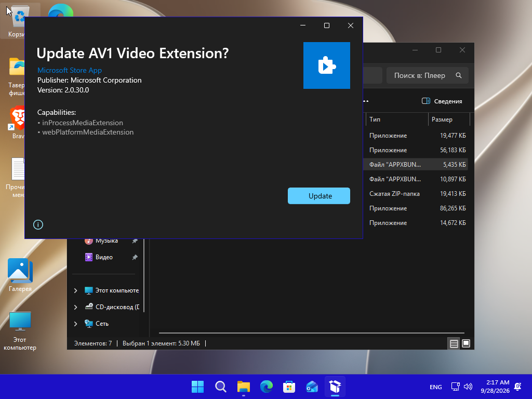532x399 pixels.
Task: Open the Windows Start menu
Action: click(197, 387)
